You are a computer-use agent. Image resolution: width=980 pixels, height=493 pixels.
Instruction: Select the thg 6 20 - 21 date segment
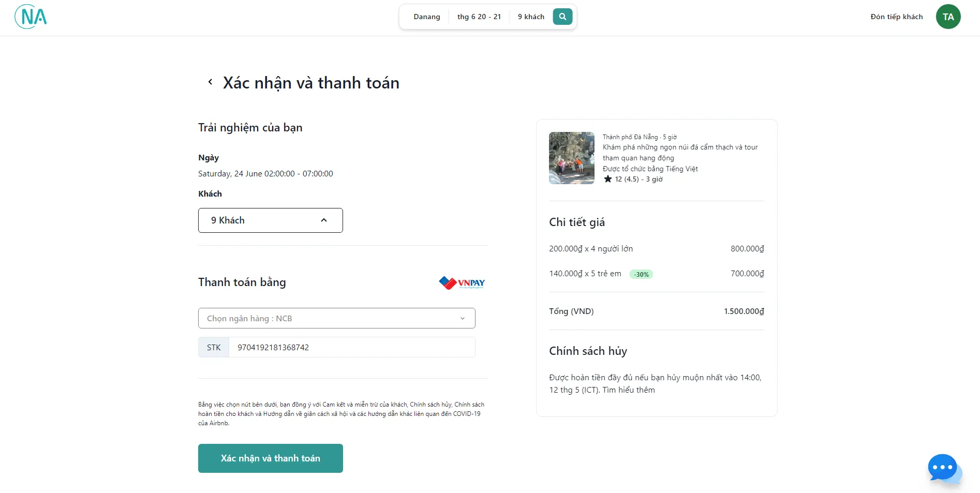(479, 17)
